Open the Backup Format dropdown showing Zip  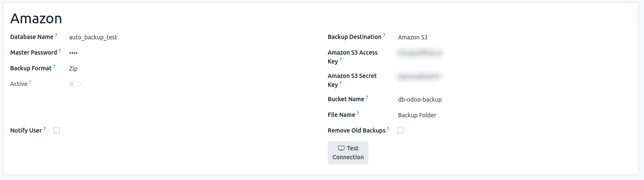pyautogui.click(x=73, y=69)
